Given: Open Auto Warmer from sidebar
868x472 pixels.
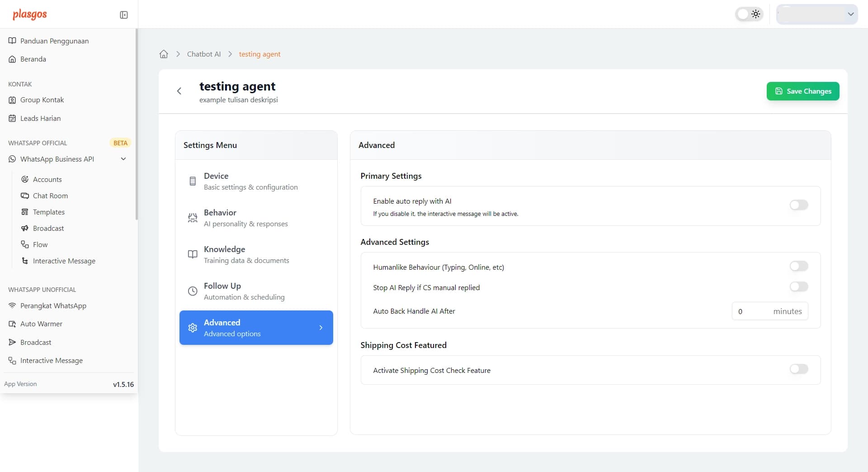Looking at the screenshot, I should click(41, 324).
